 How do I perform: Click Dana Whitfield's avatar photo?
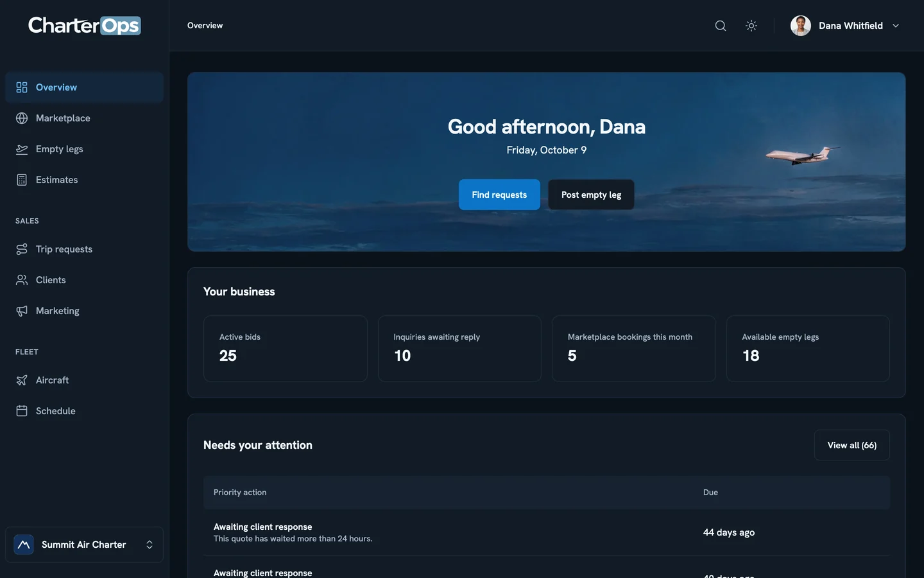tap(800, 26)
